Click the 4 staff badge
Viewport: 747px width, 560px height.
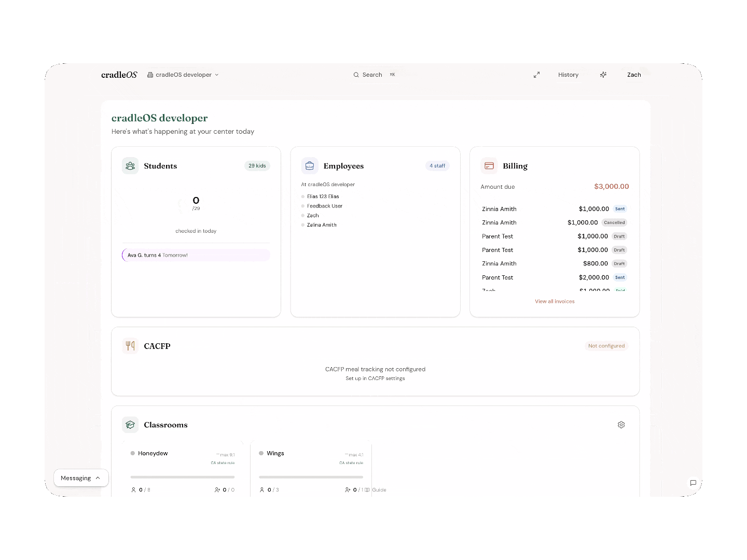(x=437, y=166)
